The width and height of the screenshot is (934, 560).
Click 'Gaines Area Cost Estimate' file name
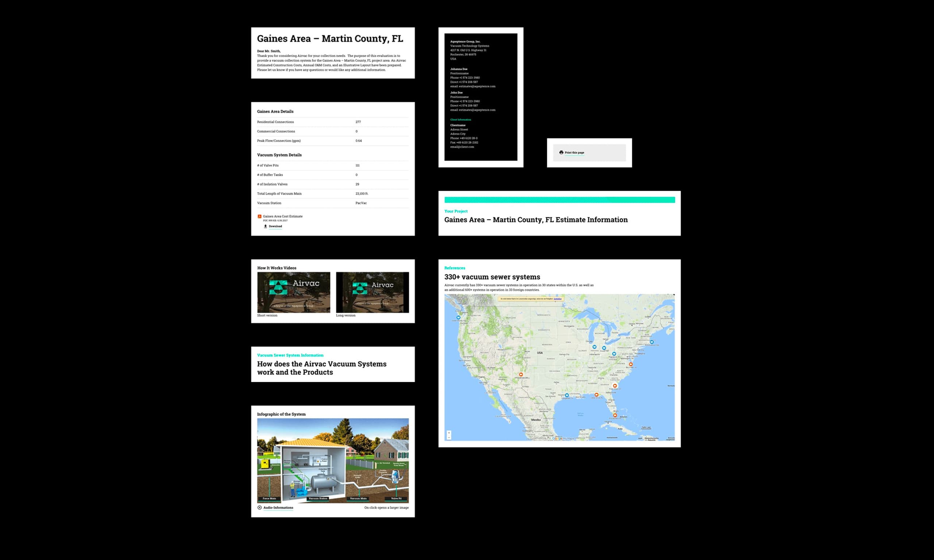tap(283, 216)
